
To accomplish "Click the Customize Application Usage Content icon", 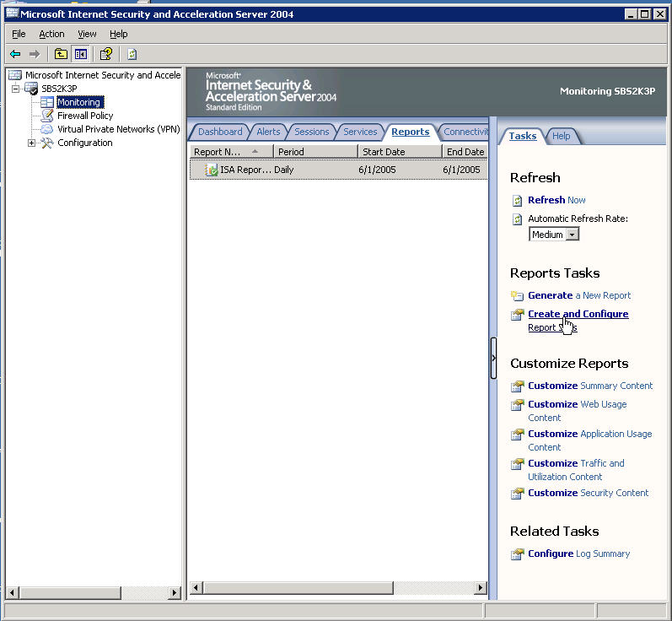I will [518, 434].
